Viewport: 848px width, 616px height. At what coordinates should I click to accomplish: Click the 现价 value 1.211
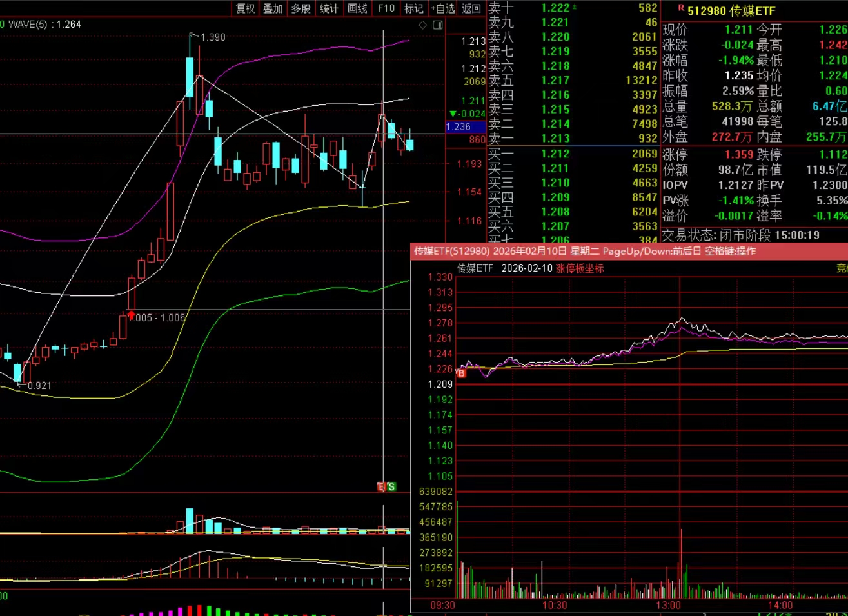pyautogui.click(x=739, y=30)
